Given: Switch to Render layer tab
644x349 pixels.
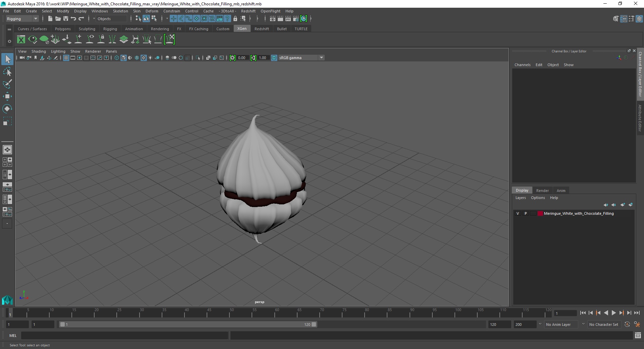Looking at the screenshot, I should point(542,191).
